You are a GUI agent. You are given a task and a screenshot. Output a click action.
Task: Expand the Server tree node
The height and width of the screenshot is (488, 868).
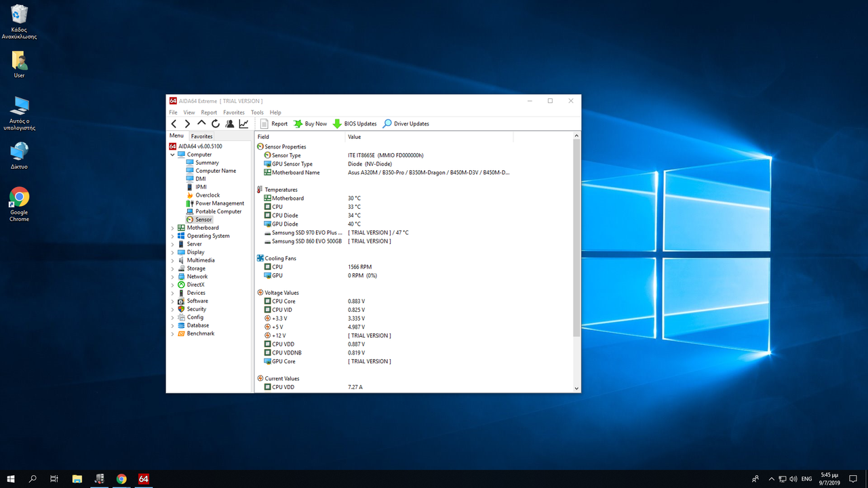[172, 244]
